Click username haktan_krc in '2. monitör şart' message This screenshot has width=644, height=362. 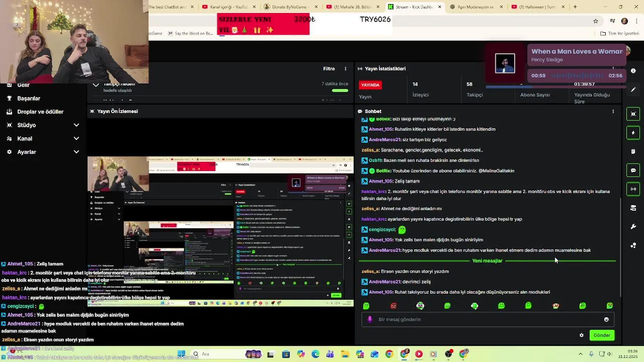(373, 192)
